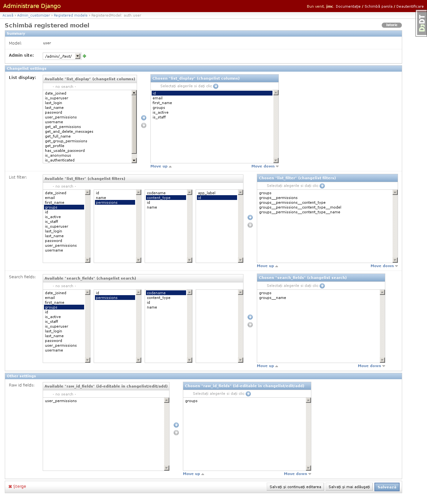The image size is (427, 504).
Task: Select groups__permissions in chosen list_filter
Action: point(325,198)
